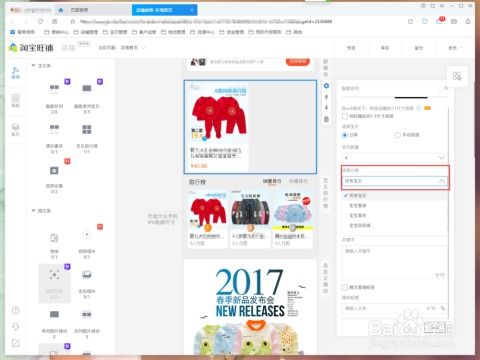The width and height of the screenshot is (480, 360).
Task: Open the template layout sidebar icon
Action: pos(16,100)
